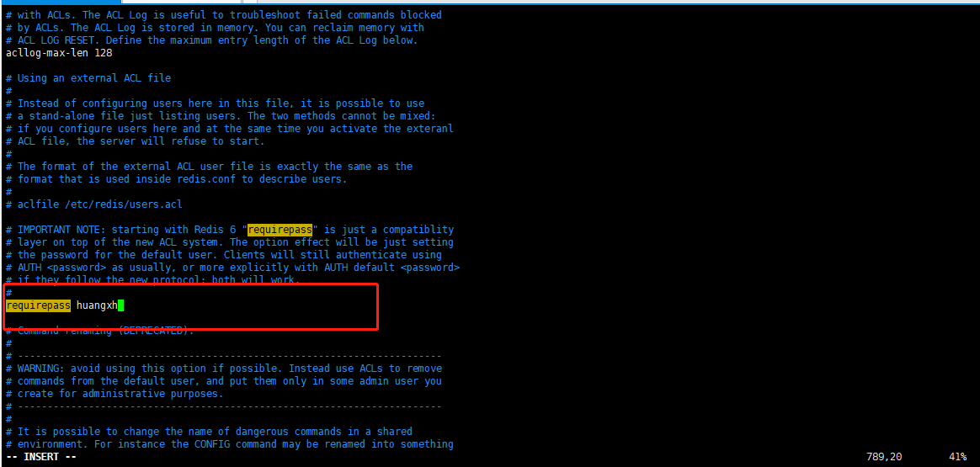
Task: Click "It is possible to change the name" line
Action: 209,432
